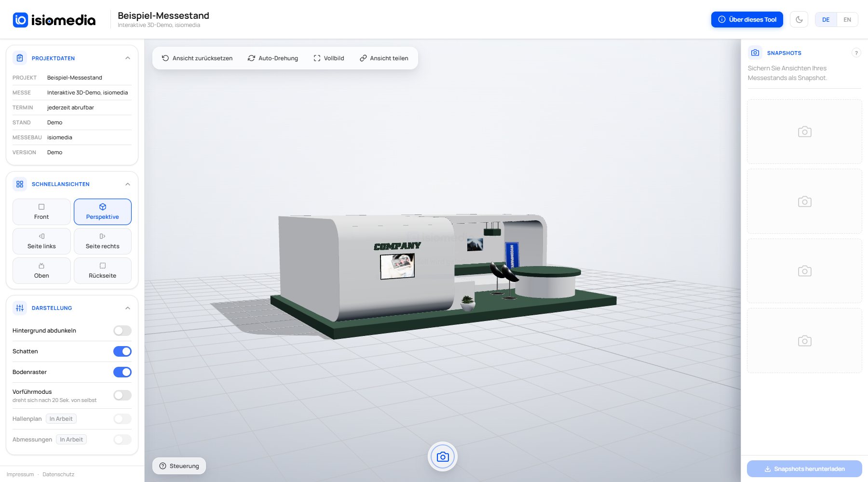
Task: Click the blue banner in the 3D stand
Action: [512, 255]
